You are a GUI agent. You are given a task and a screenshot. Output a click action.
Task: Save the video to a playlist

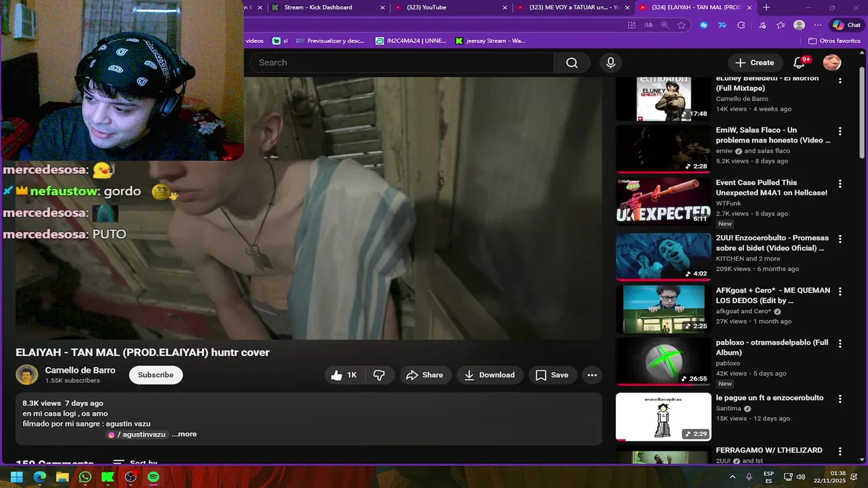click(x=552, y=375)
